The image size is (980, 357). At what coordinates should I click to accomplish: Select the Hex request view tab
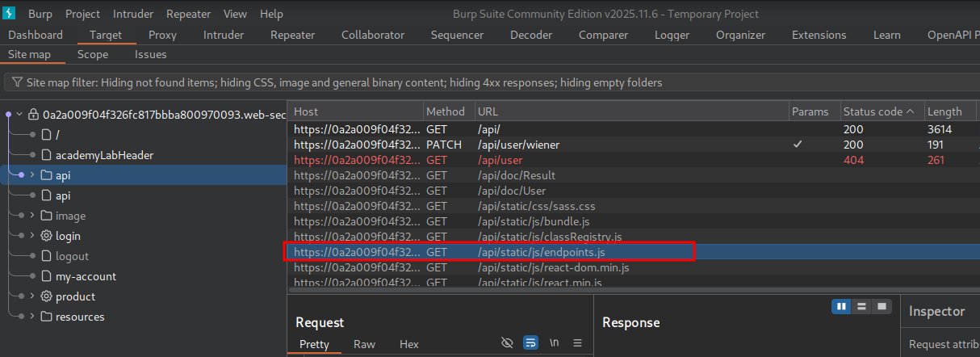409,344
